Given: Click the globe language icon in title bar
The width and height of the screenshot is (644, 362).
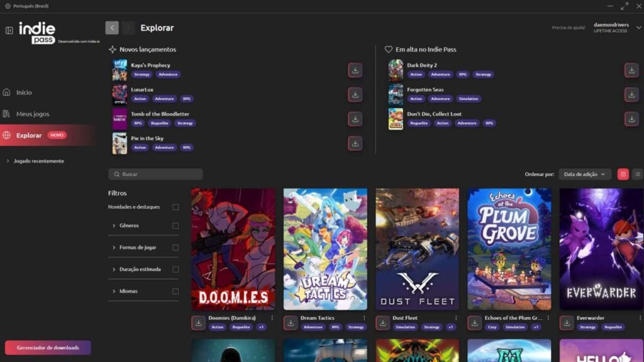Looking at the screenshot, I should coord(8,6).
